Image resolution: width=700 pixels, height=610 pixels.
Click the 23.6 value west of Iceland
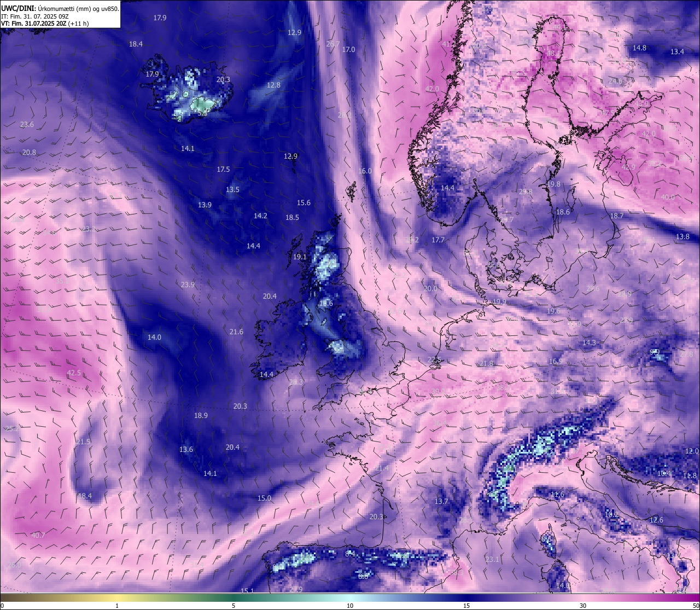[x=27, y=125]
